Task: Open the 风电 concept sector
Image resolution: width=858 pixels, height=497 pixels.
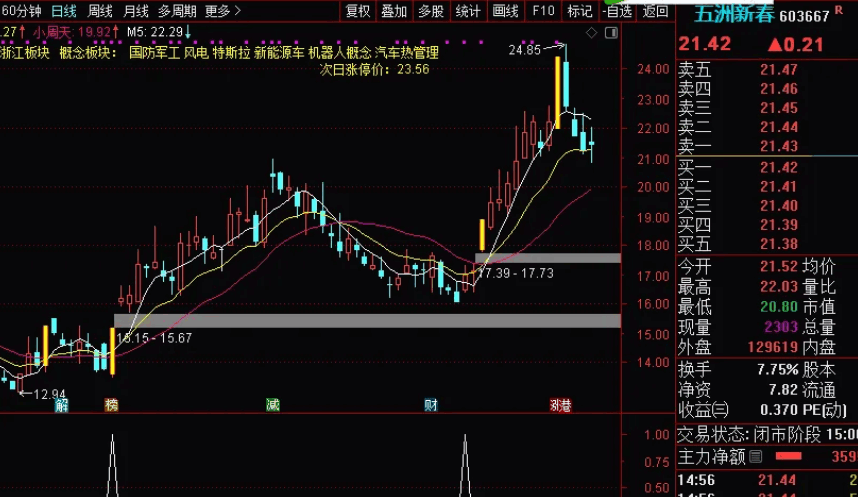Action: point(196,53)
